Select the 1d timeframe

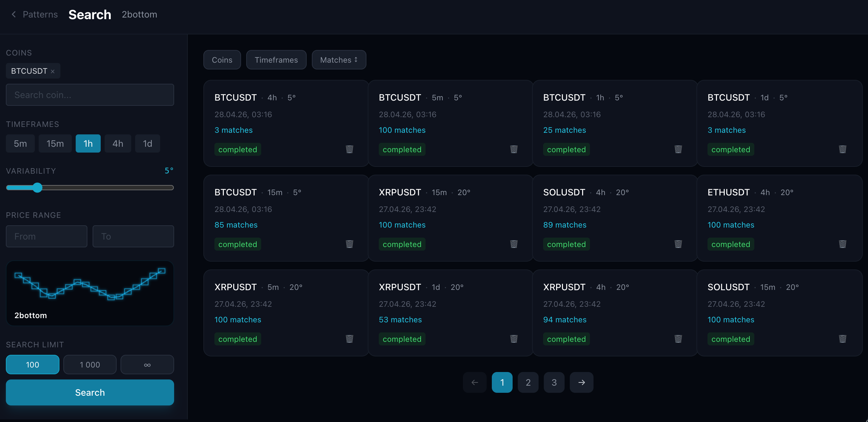[147, 143]
